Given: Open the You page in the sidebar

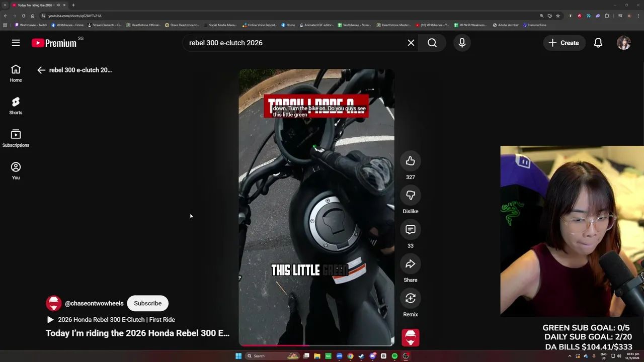Looking at the screenshot, I should [x=16, y=171].
